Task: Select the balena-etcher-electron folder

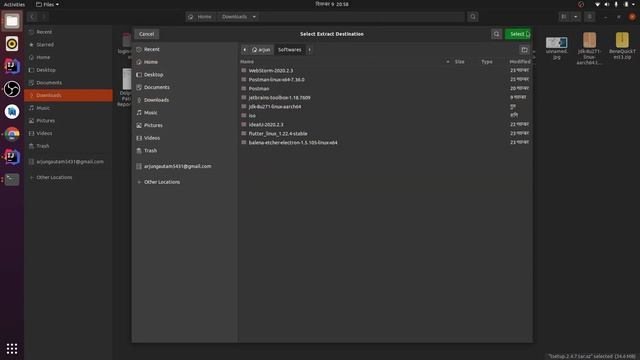Action: [385, 142]
